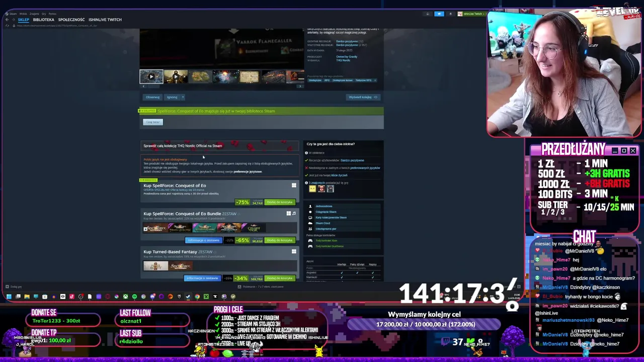Switch to the BIBLIOTEKA tab
Viewport: 644px width, 362px height.
pyautogui.click(x=43, y=20)
